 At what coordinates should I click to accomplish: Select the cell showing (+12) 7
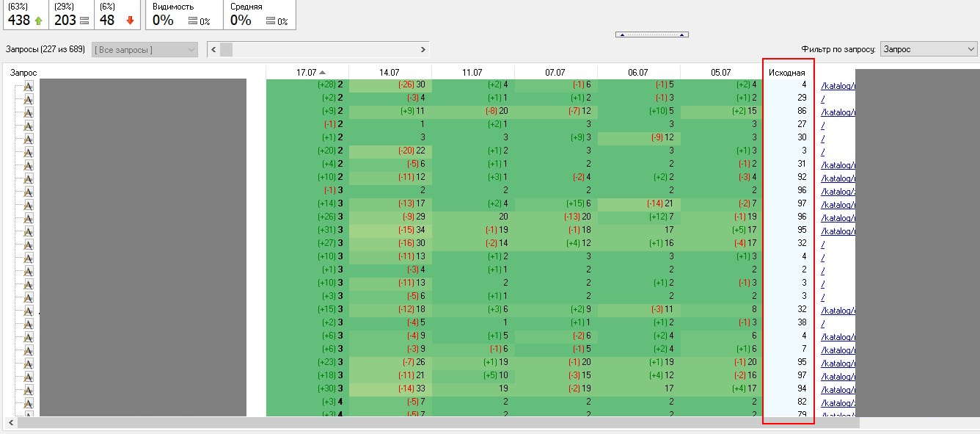coord(639,217)
